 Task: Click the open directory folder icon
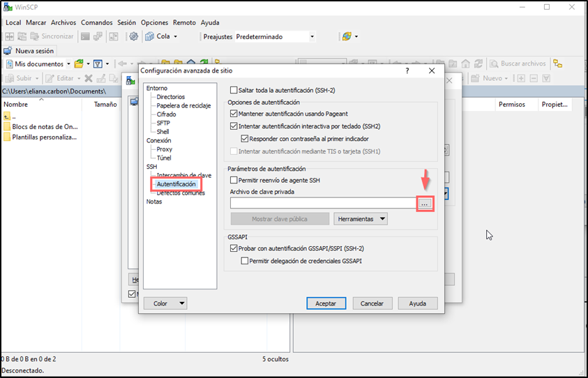coord(79,63)
